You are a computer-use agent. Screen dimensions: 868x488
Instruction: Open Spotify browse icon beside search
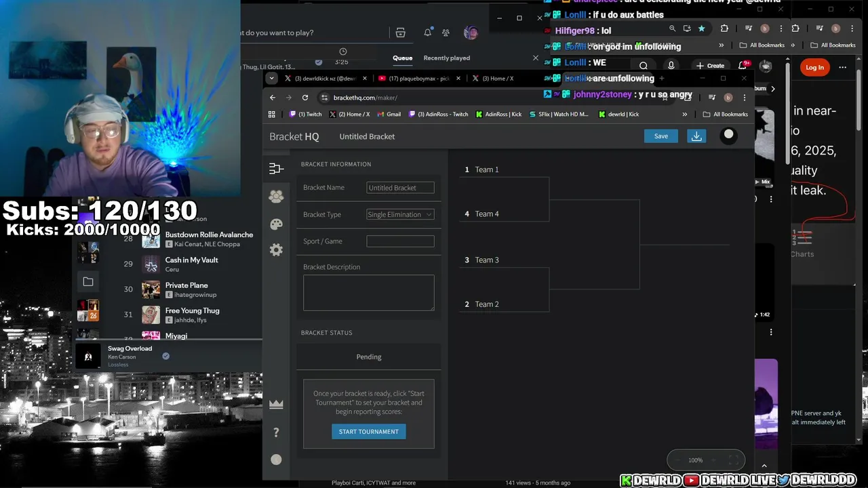click(x=401, y=33)
